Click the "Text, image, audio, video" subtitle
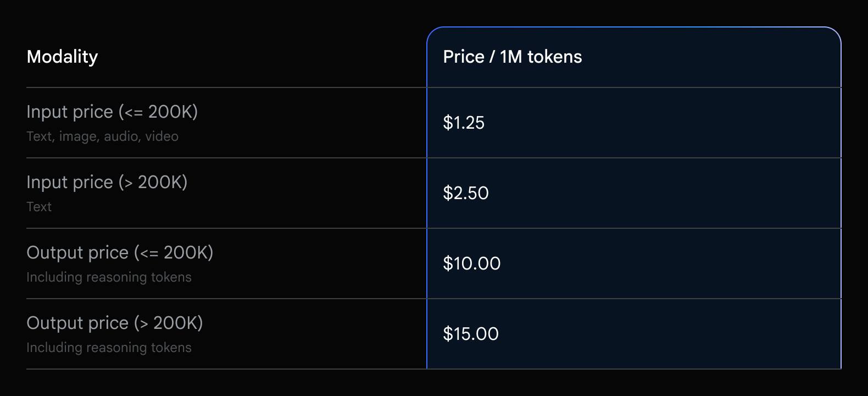This screenshot has width=868, height=396. tap(102, 136)
